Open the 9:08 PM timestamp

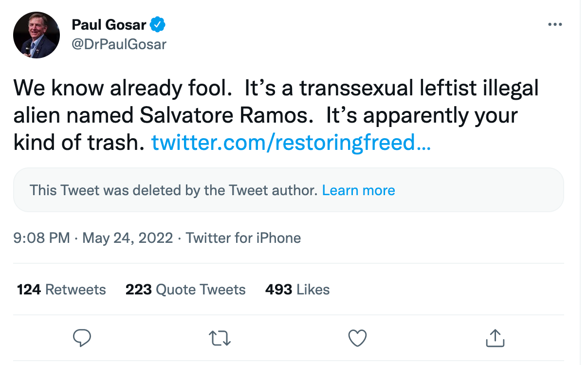(x=42, y=238)
